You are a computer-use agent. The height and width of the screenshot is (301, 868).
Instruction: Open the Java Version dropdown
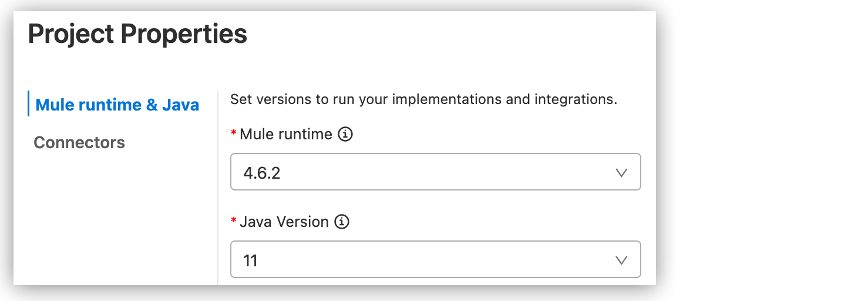[x=435, y=259]
